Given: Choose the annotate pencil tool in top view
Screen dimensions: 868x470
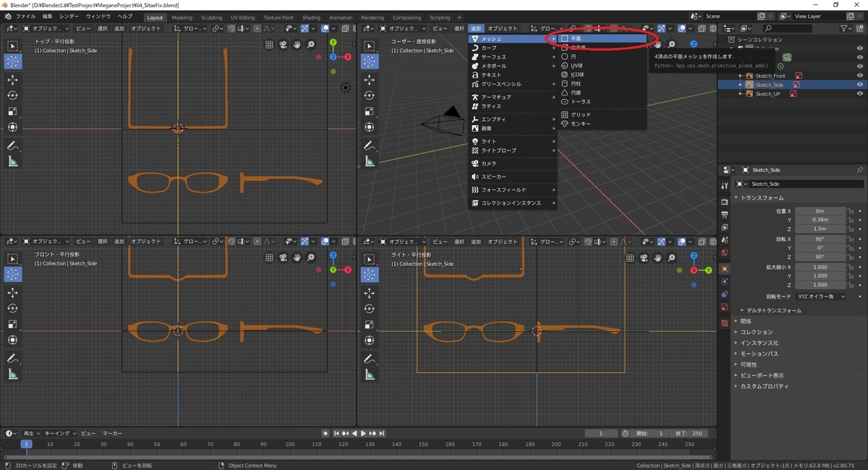Looking at the screenshot, I should (13, 145).
